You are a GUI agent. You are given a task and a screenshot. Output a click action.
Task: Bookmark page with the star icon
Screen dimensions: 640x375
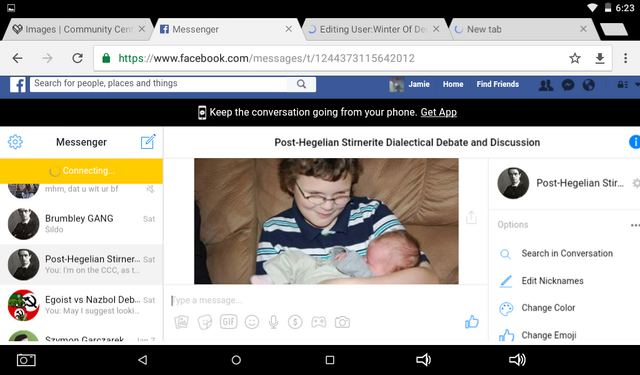575,58
